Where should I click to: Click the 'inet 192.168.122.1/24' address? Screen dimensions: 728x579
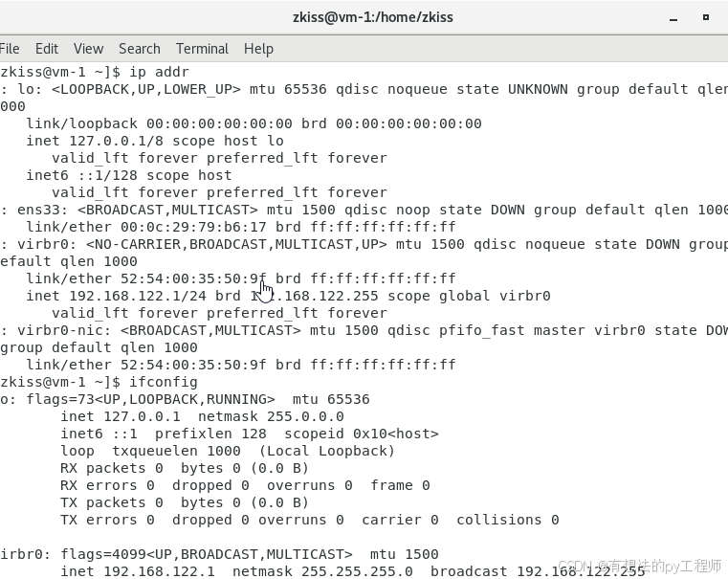point(117,296)
